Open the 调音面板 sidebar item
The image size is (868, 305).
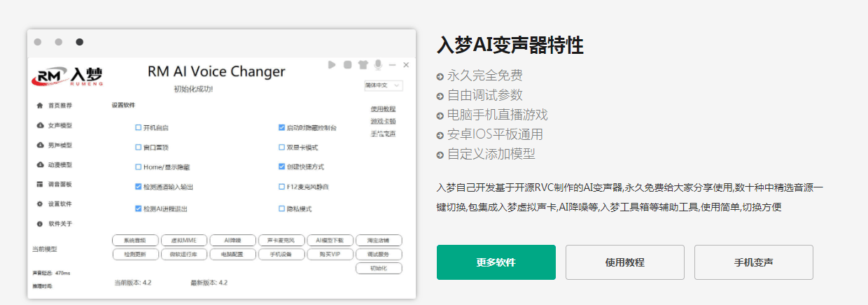(x=60, y=184)
